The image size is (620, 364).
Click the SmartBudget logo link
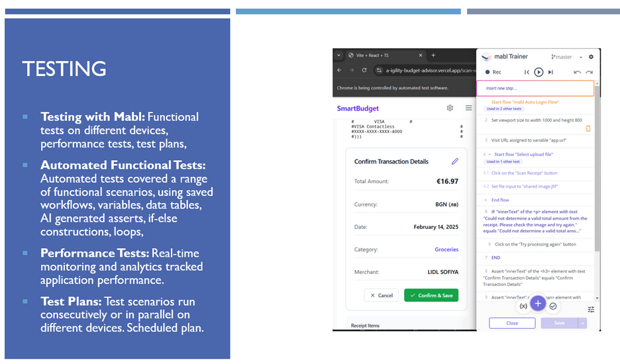[x=358, y=109]
